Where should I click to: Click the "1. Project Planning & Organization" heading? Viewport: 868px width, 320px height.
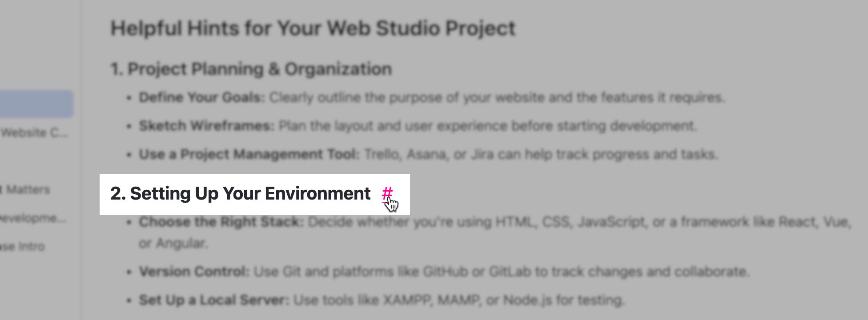(251, 69)
